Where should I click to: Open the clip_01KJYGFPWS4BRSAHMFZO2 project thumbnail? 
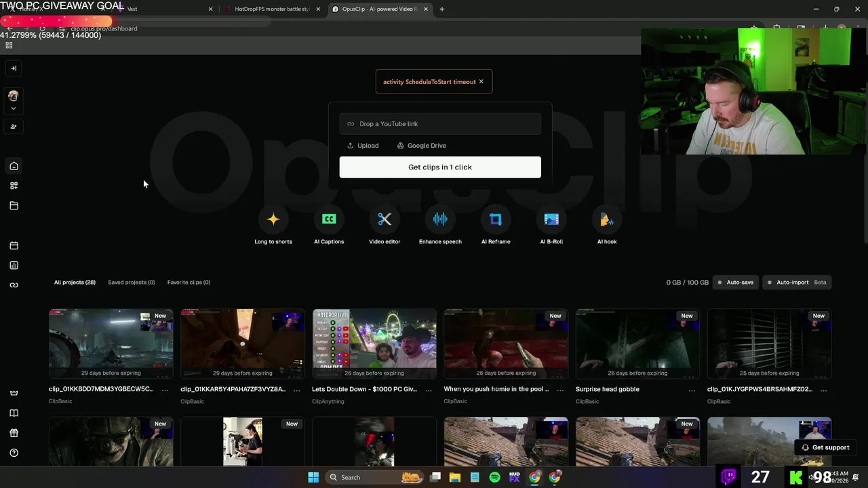click(x=769, y=344)
